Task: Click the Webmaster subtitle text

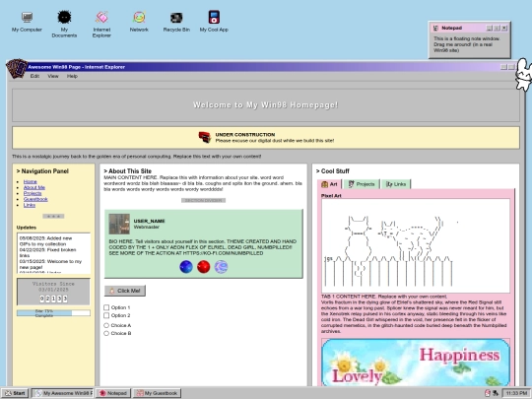Action: tap(146, 227)
